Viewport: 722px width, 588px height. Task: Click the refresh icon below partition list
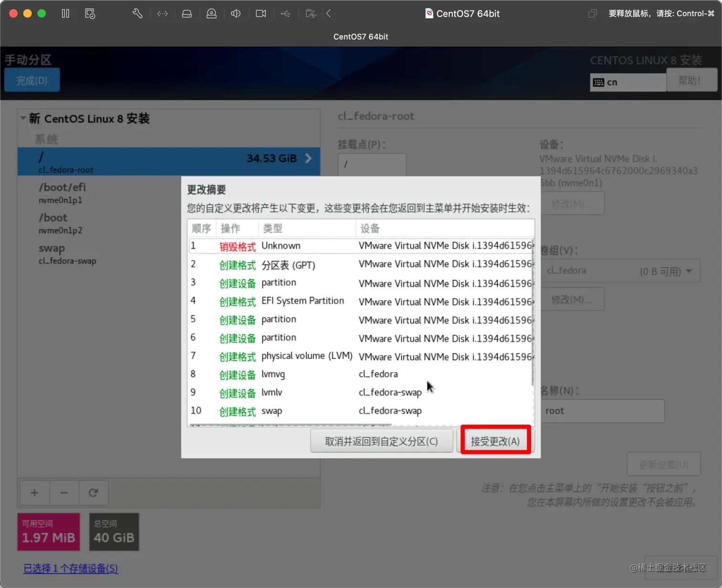click(x=93, y=493)
